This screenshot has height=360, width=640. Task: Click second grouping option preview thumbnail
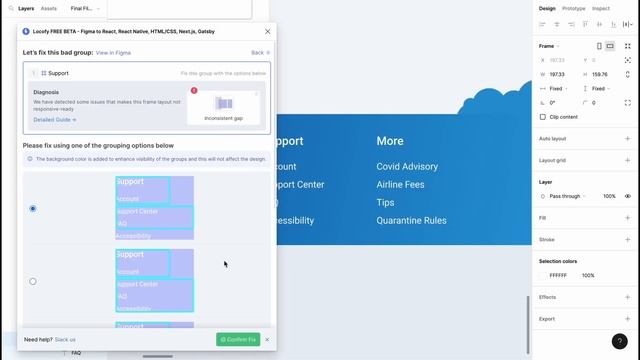click(155, 280)
